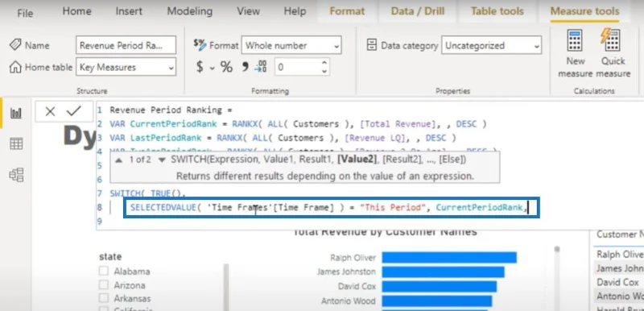Select the Measure tools tab
The image size is (644, 311).
(x=584, y=11)
